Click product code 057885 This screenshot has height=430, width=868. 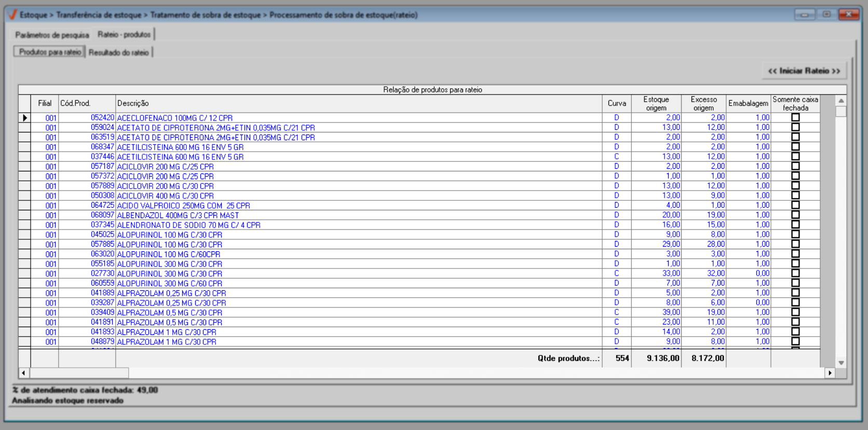pyautogui.click(x=102, y=244)
